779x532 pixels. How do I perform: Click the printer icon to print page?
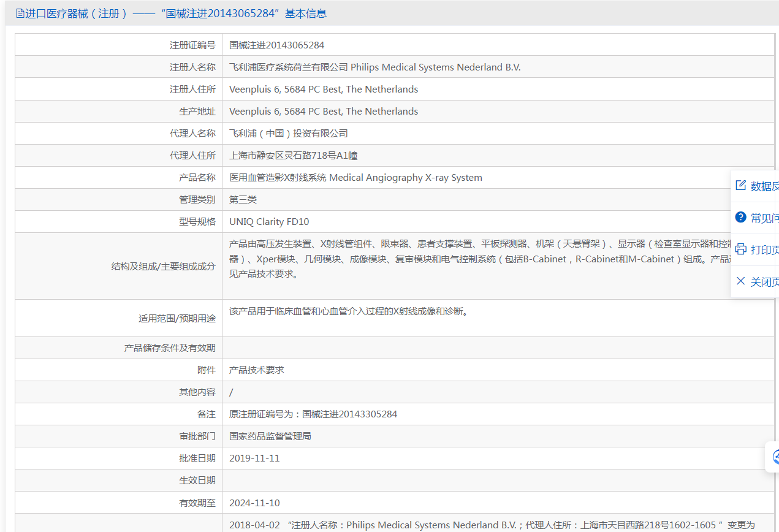click(x=740, y=249)
